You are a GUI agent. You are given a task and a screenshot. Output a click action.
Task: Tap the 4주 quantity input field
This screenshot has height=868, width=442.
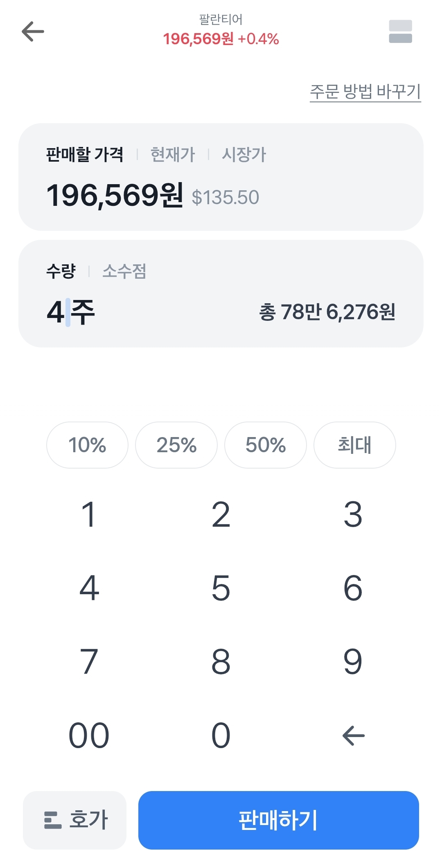point(71,312)
